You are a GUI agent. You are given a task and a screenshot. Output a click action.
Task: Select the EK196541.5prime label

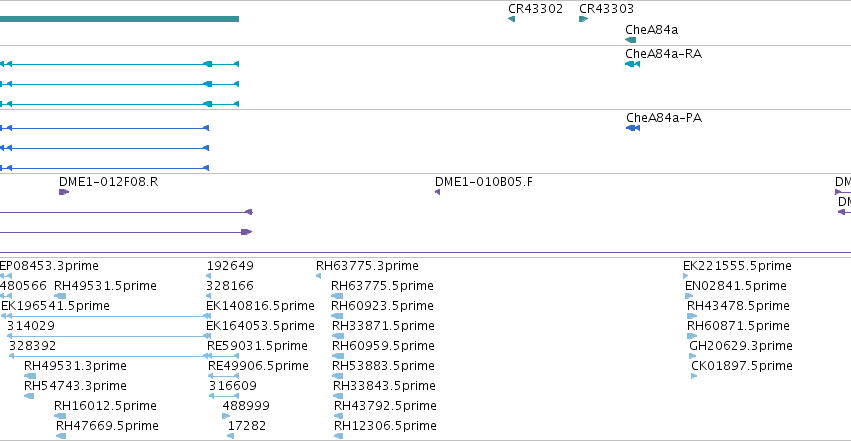55,306
